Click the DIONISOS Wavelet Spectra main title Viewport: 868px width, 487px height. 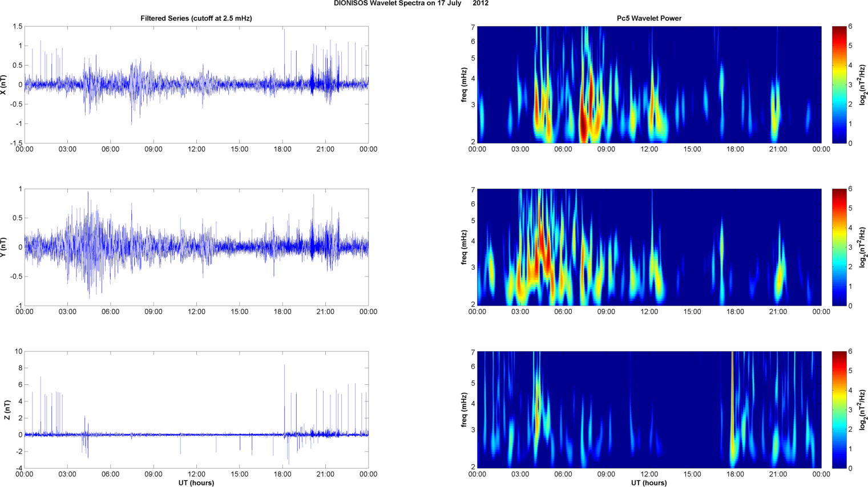tap(411, 3)
